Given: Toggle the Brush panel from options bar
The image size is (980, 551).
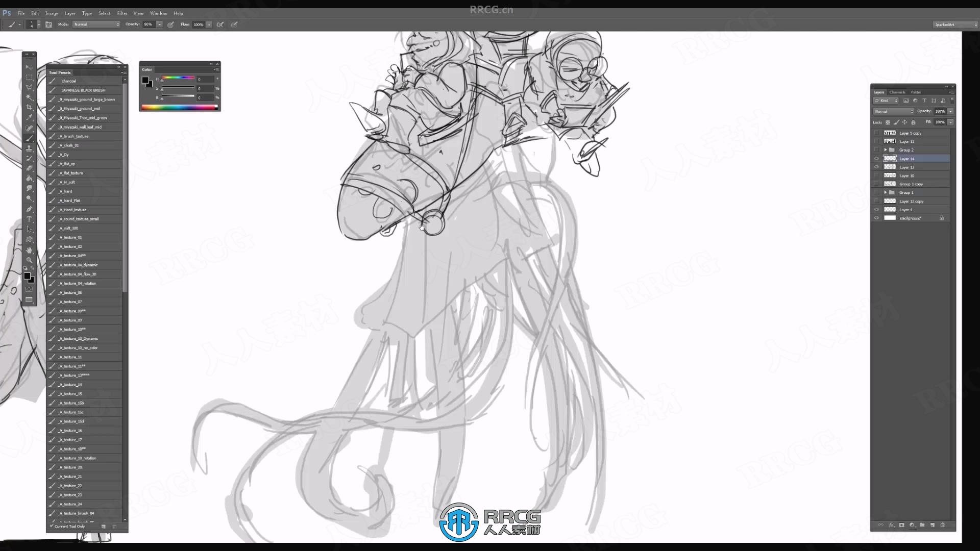Looking at the screenshot, I should (48, 24).
